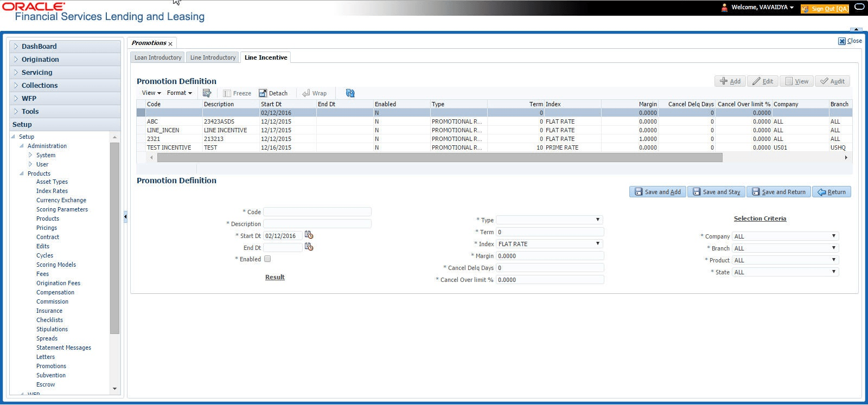This screenshot has width=868, height=405.
Task: Click the Return button
Action: coord(832,192)
